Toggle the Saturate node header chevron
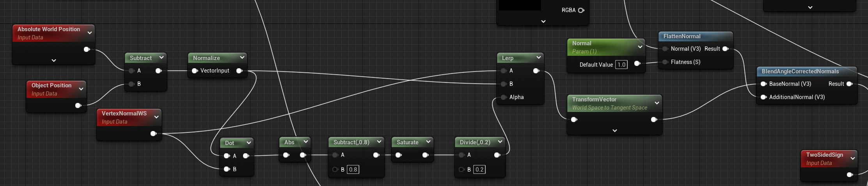 click(x=428, y=142)
